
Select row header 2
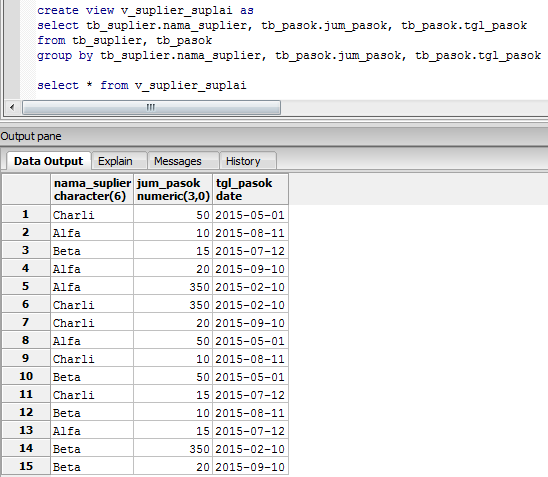[26, 232]
